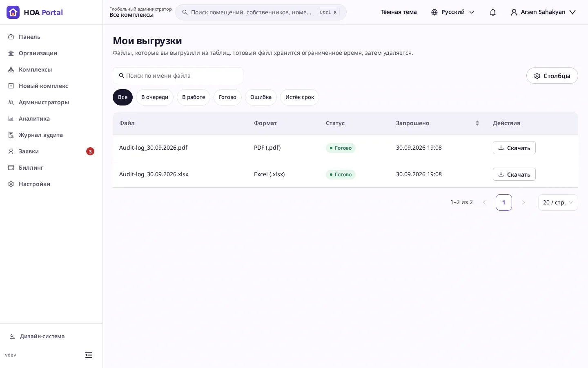Navigate to Аналитика
The height and width of the screenshot is (368, 588).
[x=51, y=119]
